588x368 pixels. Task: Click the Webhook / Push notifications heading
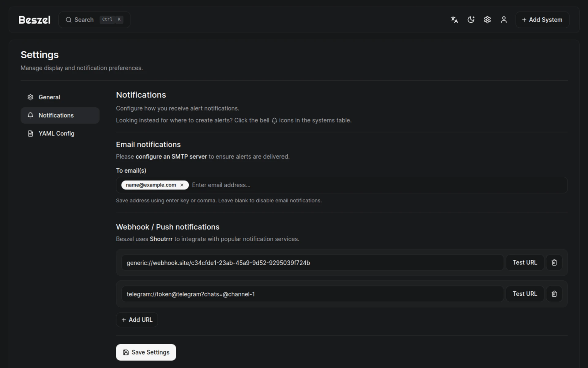tap(168, 227)
